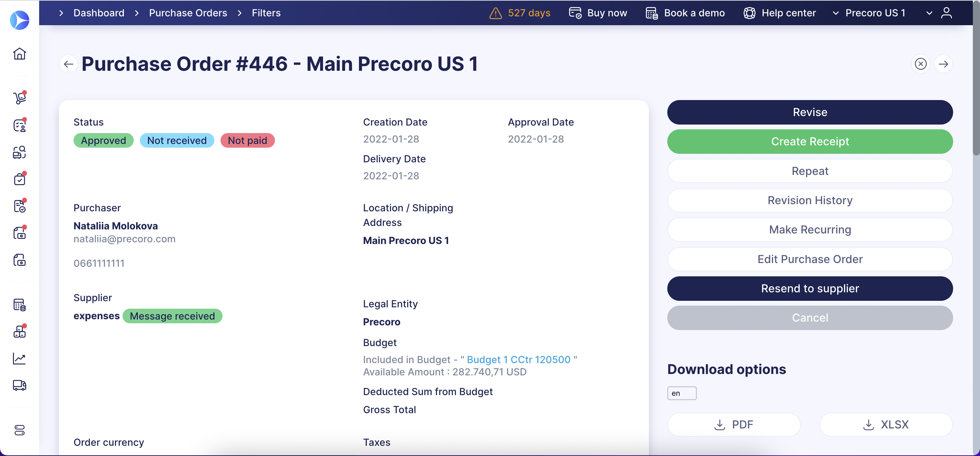
Task: Open the document with checkmark sidebar icon
Action: coord(19,206)
